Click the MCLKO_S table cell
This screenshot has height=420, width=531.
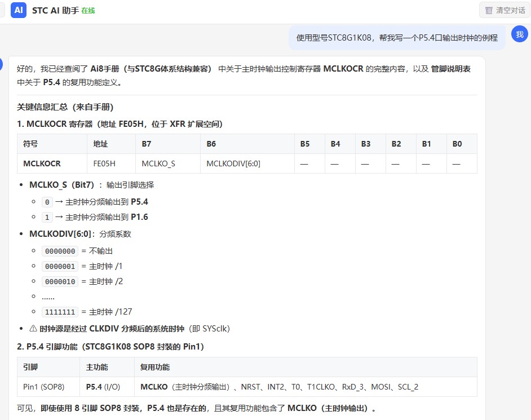(168, 163)
